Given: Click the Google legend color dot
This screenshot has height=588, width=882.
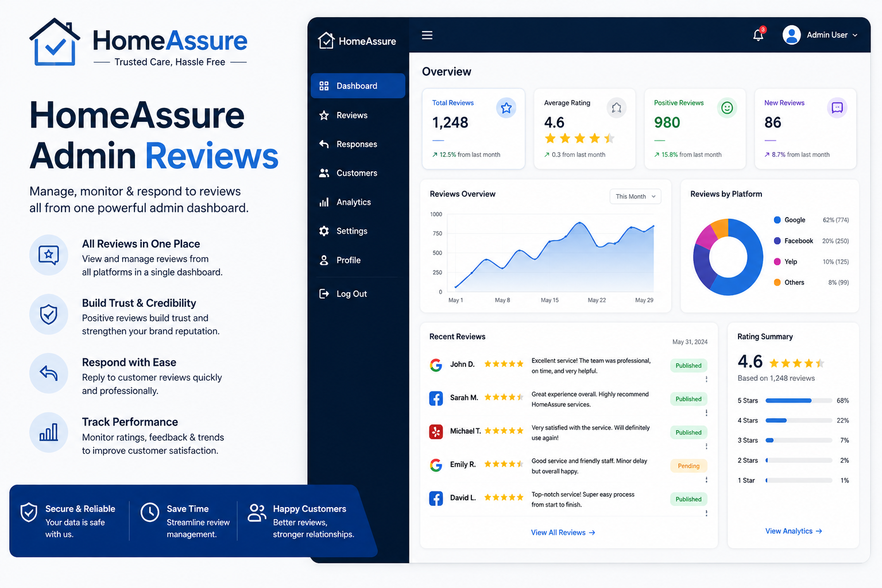Looking at the screenshot, I should coord(777,220).
